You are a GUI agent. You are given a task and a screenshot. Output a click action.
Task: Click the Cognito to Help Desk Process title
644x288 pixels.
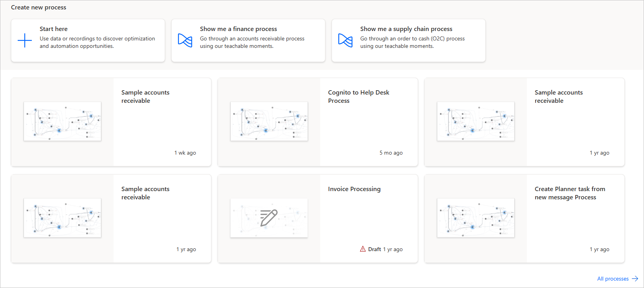click(358, 97)
